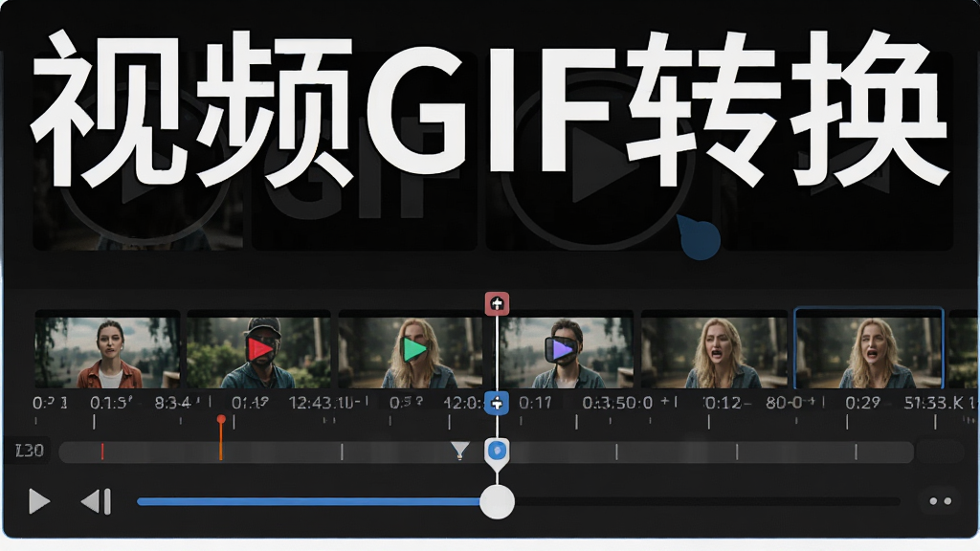The image size is (980, 551).
Task: Select the orange marker pin on the timeline
Action: coord(221,438)
